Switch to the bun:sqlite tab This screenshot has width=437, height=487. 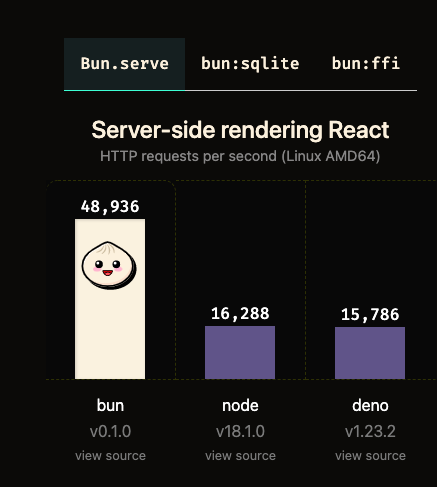pyautogui.click(x=250, y=64)
